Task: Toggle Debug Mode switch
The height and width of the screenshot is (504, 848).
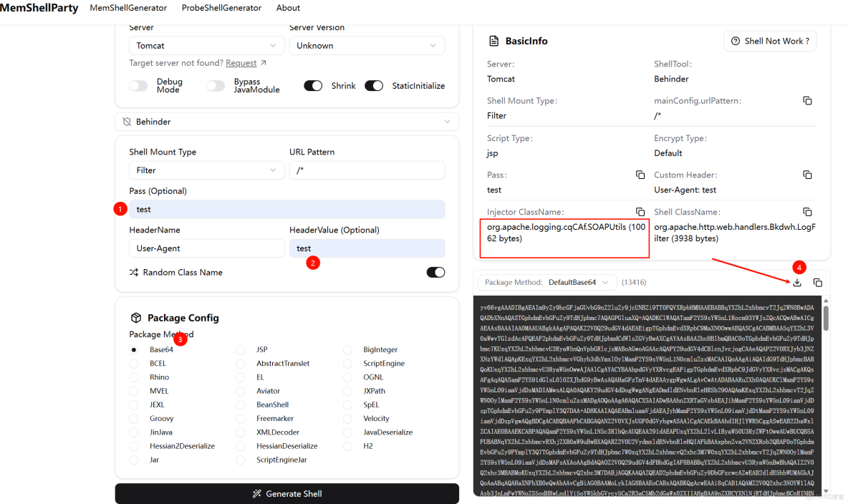Action: [x=138, y=86]
